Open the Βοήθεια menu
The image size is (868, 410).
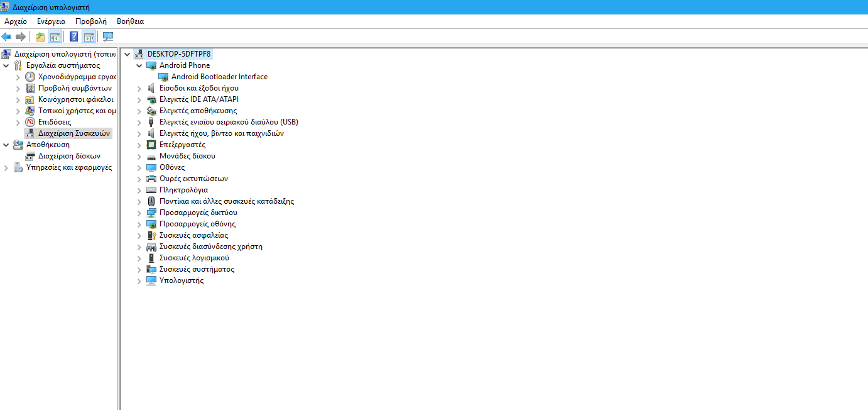[x=130, y=21]
